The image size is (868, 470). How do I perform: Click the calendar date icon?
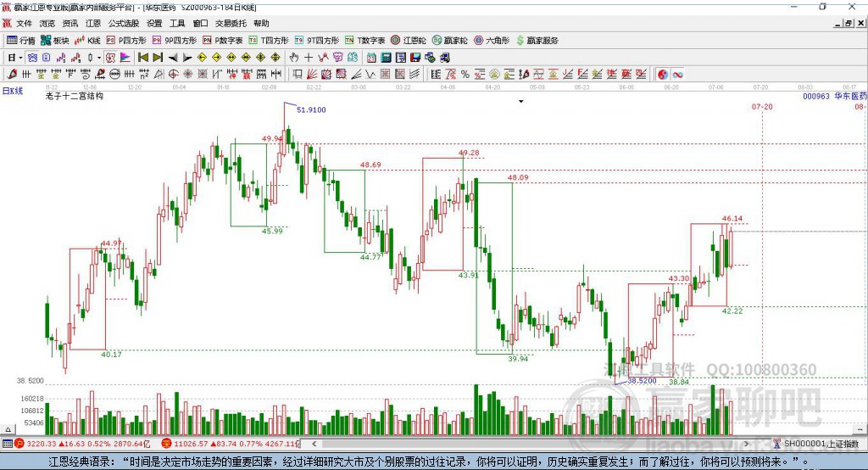(x=371, y=58)
